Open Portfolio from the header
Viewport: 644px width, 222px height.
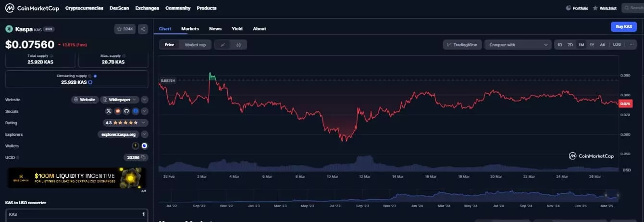click(577, 8)
